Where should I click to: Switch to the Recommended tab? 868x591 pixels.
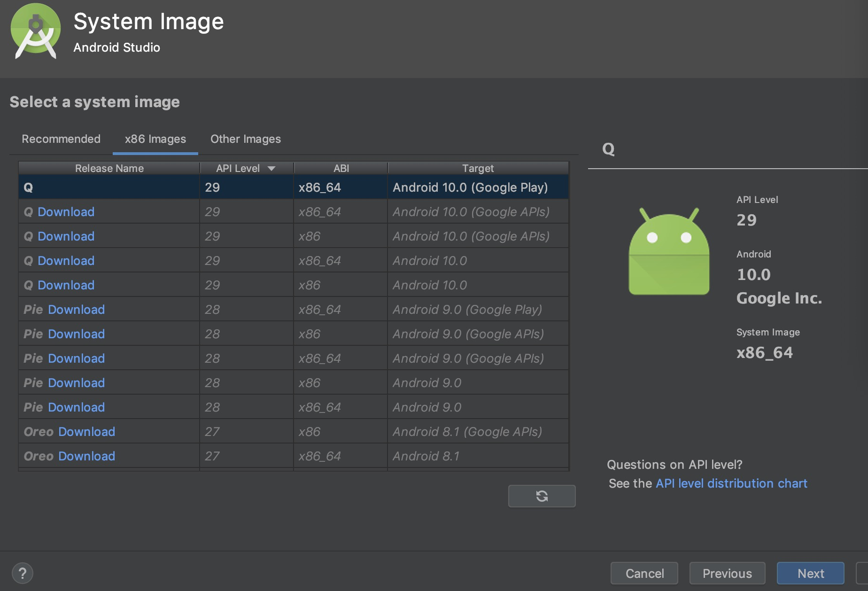click(61, 139)
